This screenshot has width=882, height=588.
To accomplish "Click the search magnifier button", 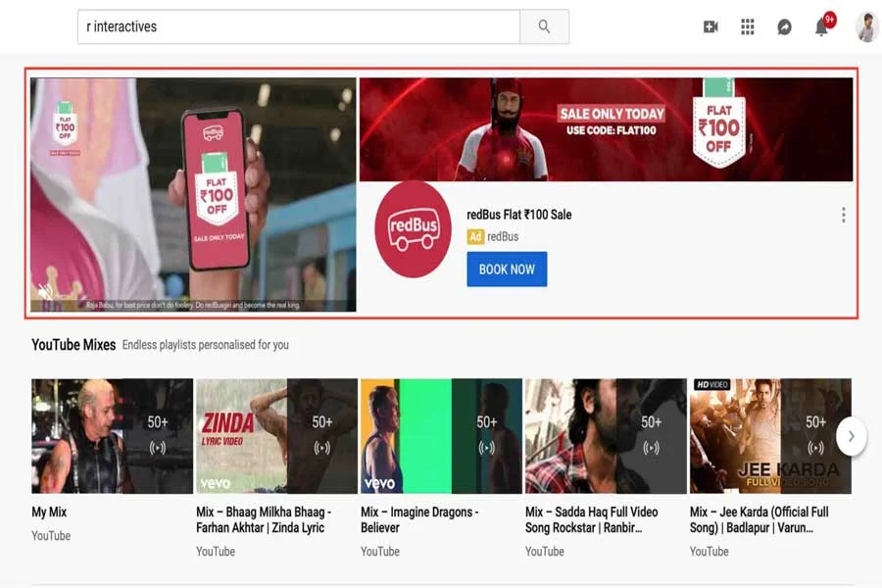I will (544, 27).
